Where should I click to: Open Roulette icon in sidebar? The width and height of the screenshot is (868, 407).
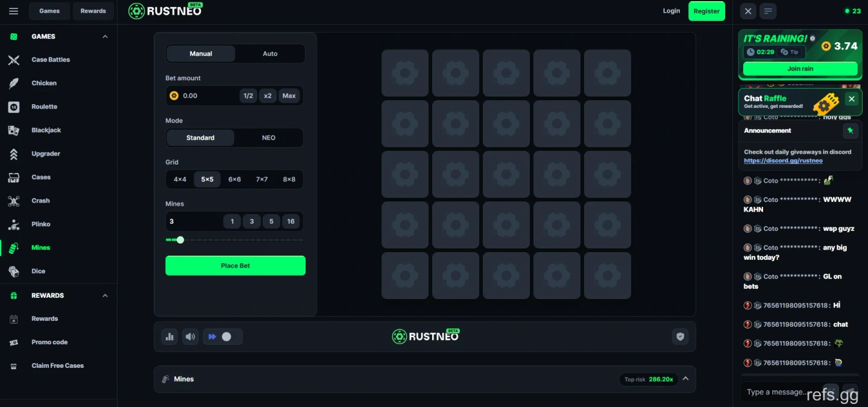13,107
